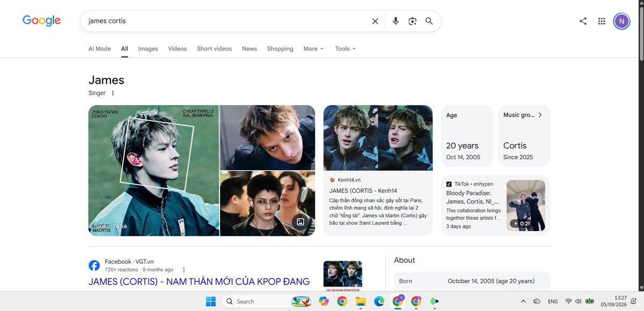Click the Kenh14.vn source label
Screen dimensions: 644x311
tap(349, 180)
